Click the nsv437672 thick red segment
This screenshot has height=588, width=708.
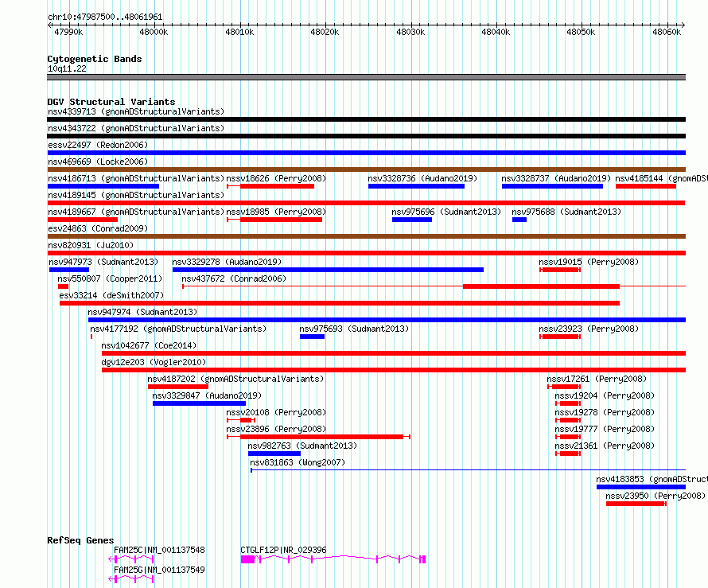[542, 286]
